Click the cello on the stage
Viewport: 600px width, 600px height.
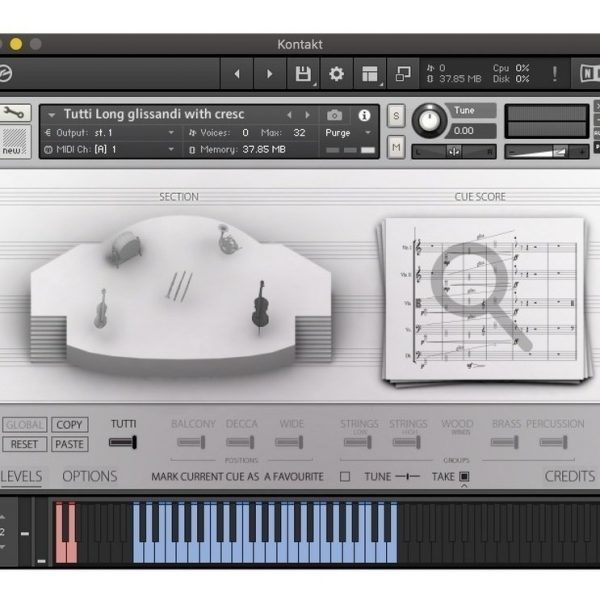click(260, 308)
